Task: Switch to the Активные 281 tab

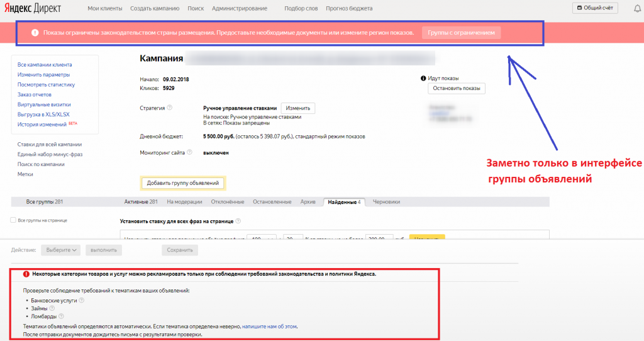Action: [x=141, y=202]
